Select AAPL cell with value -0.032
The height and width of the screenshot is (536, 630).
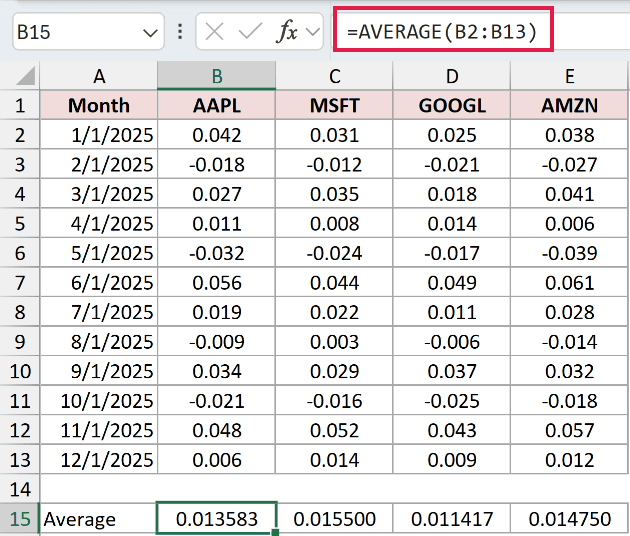[217, 253]
